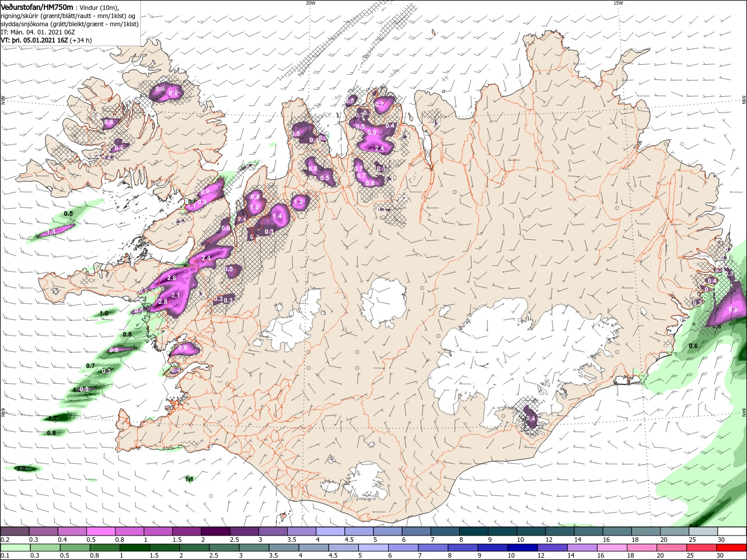The width and height of the screenshot is (747, 560).
Task: Click the darkest green swatch after the 1 label in the rain legend
Action: pos(134,548)
